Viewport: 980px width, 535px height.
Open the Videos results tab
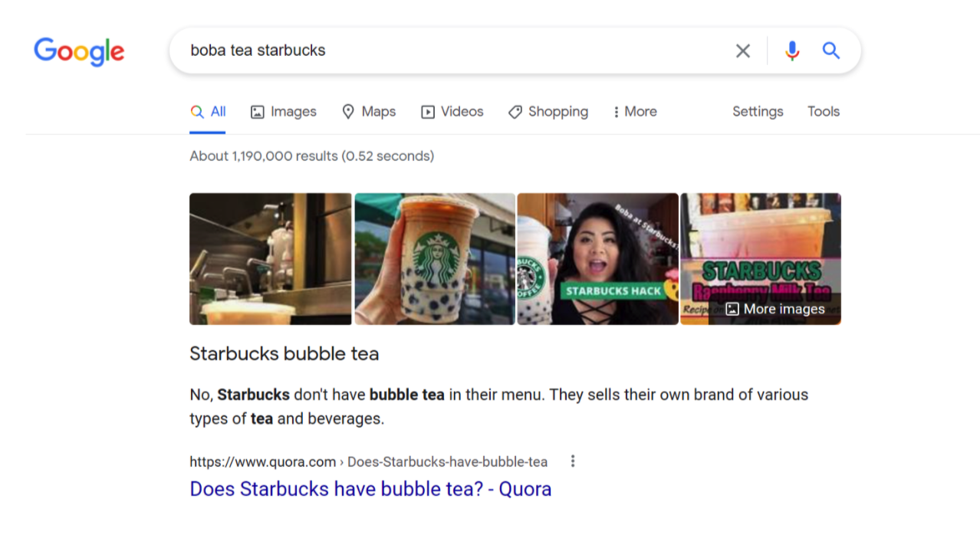click(452, 112)
